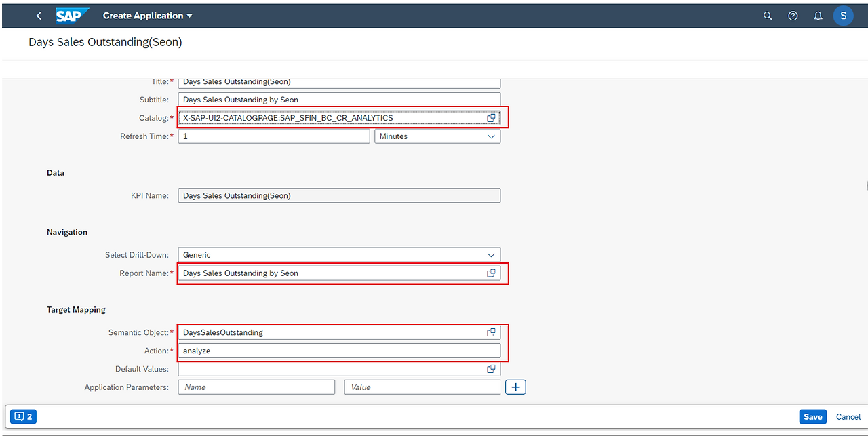Image resolution: width=868 pixels, height=436 pixels.
Task: Open value help icon for Report Name
Action: pos(492,273)
